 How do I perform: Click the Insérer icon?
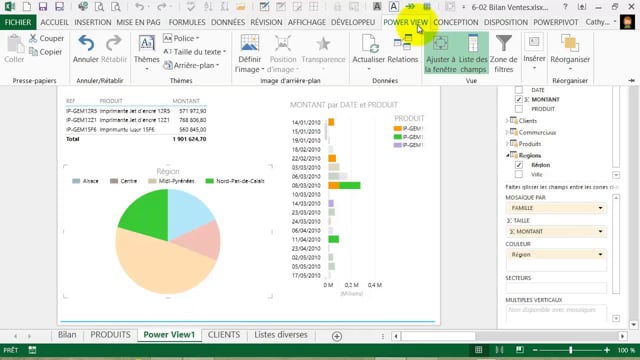[x=534, y=42]
